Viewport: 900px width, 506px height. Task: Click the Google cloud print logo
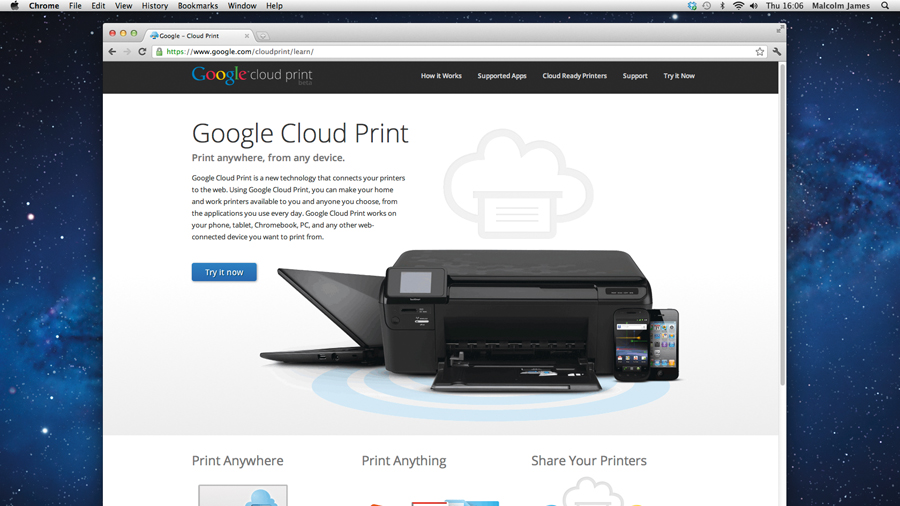(x=252, y=75)
